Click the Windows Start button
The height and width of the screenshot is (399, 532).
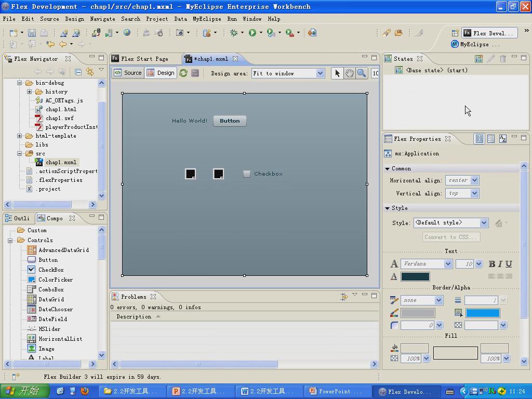pos(24,391)
